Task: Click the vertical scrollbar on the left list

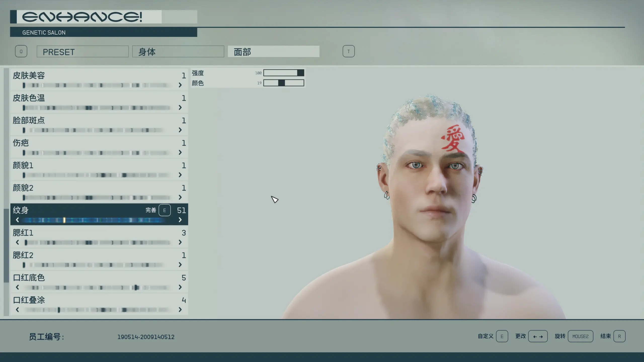Action: [x=6, y=245]
